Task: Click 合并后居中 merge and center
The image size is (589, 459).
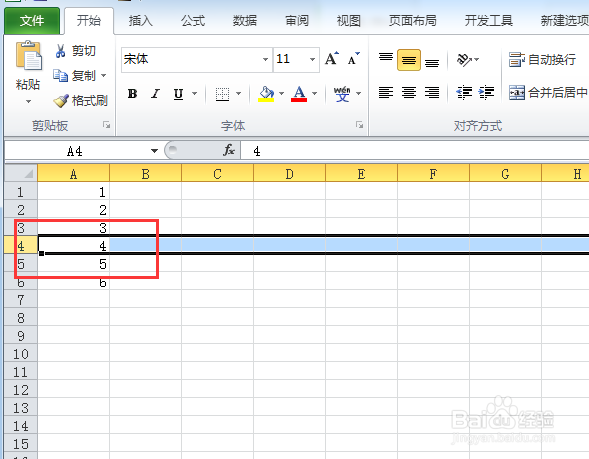Action: (x=548, y=92)
